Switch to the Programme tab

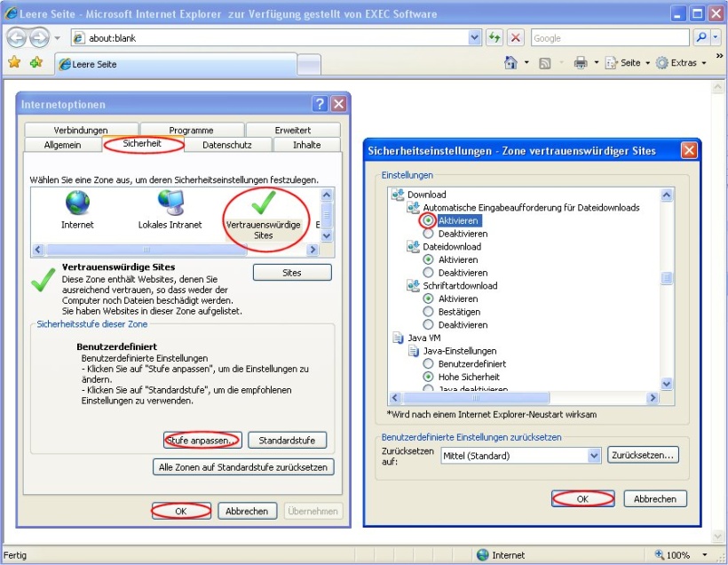[191, 130]
